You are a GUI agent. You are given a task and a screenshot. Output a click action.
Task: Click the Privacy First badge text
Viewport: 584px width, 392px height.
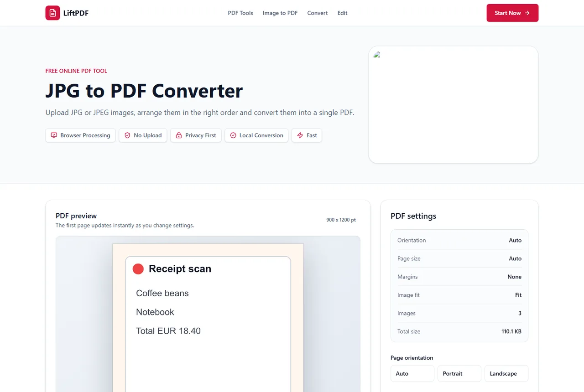[201, 135]
